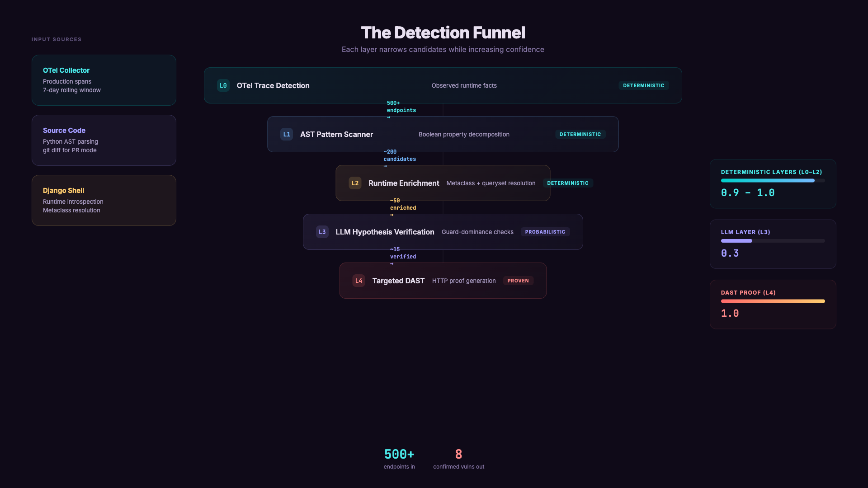Click the Runtime Enrichment layer title

(403, 183)
